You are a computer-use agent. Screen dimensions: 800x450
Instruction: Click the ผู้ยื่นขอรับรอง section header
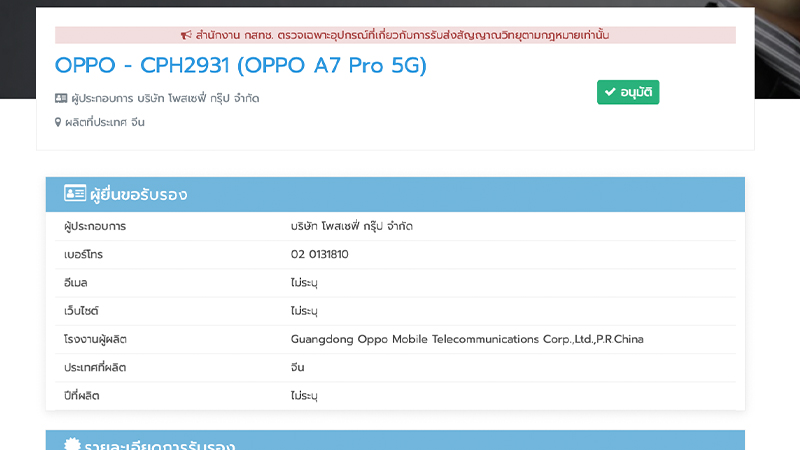395,194
